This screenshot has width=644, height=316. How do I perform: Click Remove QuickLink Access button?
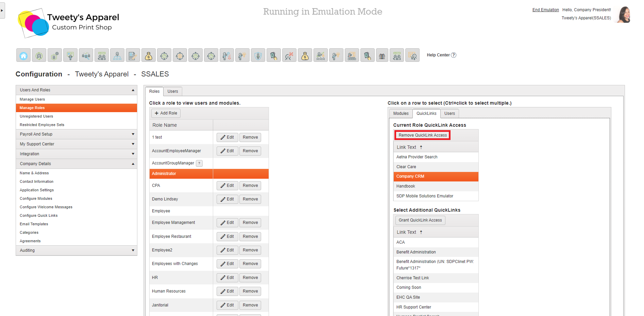[423, 135]
